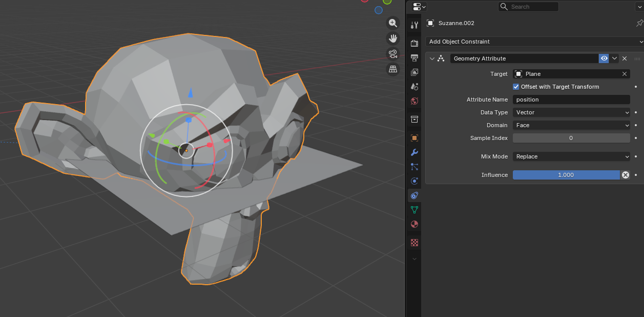Image resolution: width=644 pixels, height=317 pixels.
Task: Click the Sample Index value field
Action: [x=571, y=138]
